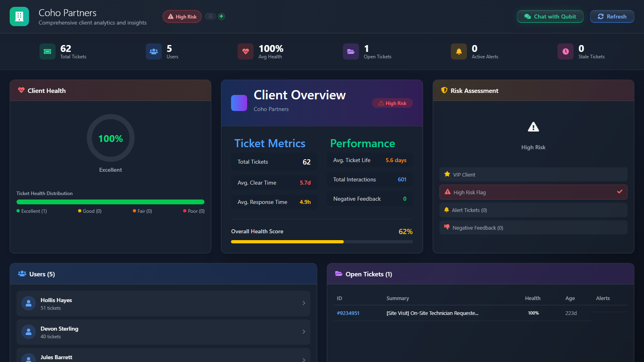Click the Users group icon in stats bar
Screen dimensions: 644x362
pos(154,51)
